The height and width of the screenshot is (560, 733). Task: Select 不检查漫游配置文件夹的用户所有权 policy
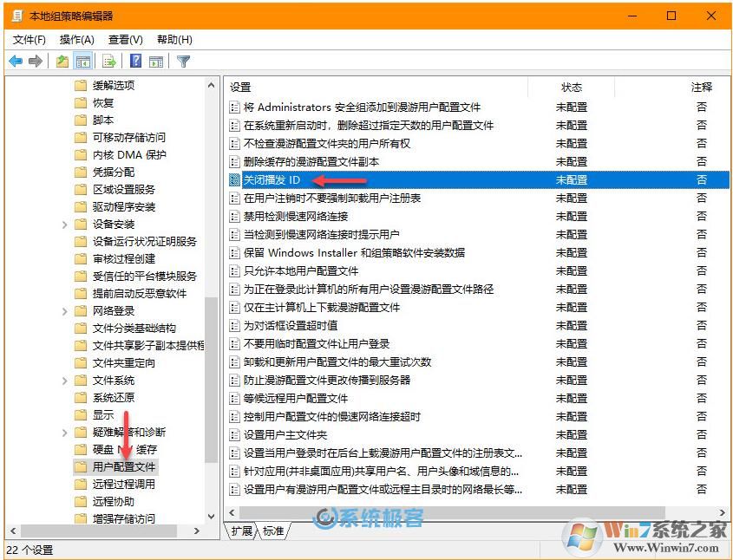pos(327,143)
